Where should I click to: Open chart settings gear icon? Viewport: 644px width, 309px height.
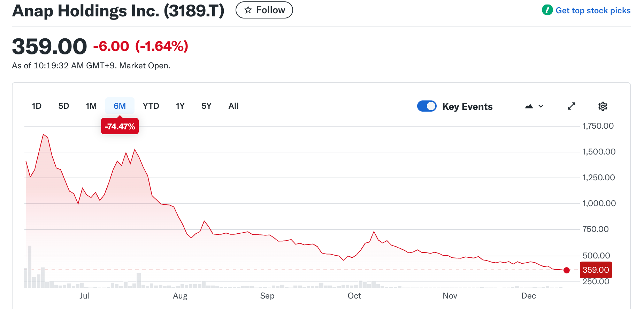(x=603, y=106)
